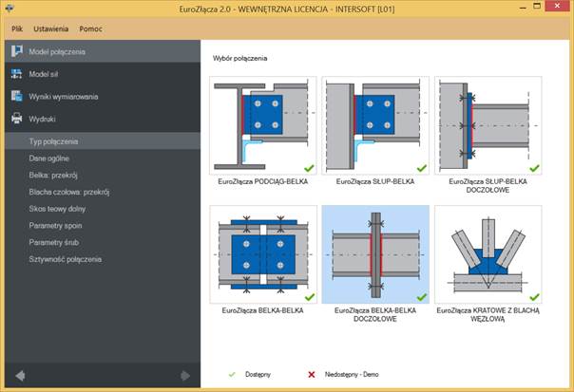Open the Ustawienia menu

pos(51,28)
